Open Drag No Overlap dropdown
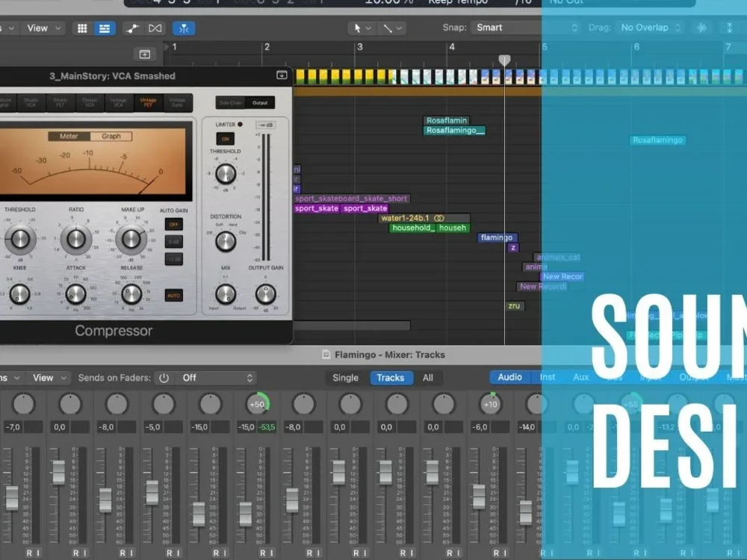 pos(650,28)
